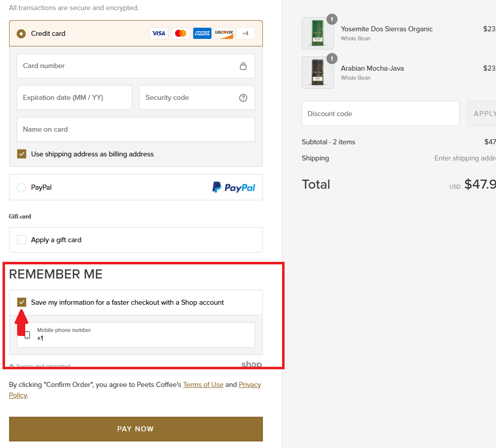Focus the Security code field
The image size is (496, 448).
[x=197, y=97]
